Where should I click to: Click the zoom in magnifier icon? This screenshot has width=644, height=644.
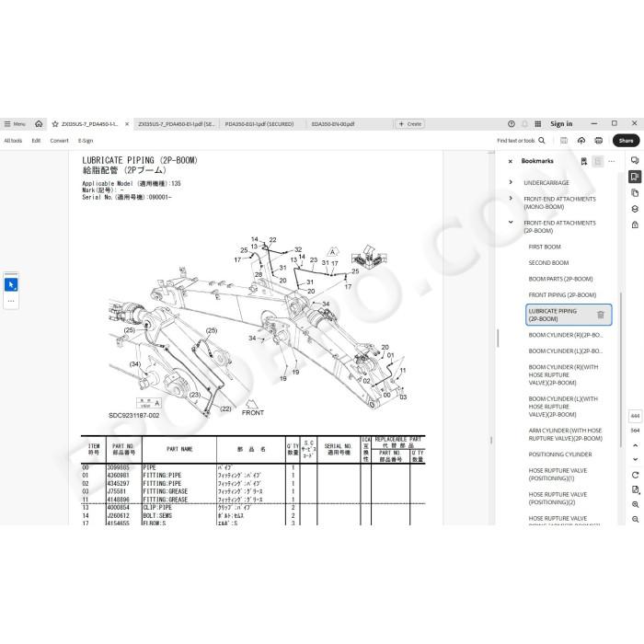[635, 504]
